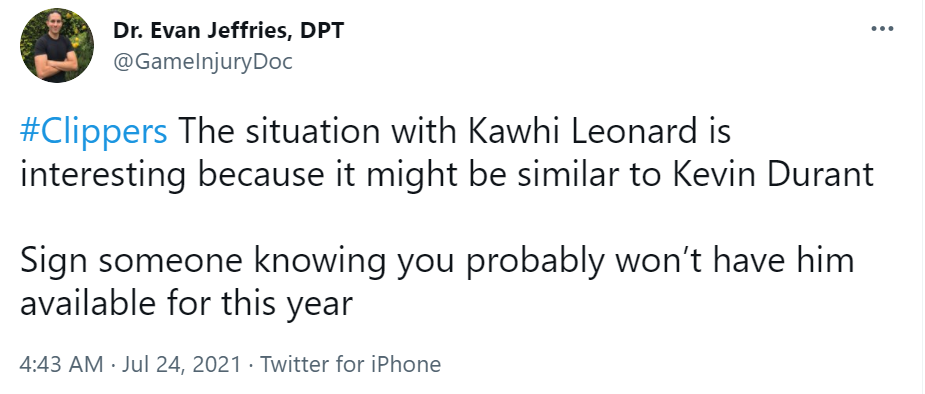Visit the @GameInjuryDoc handle link
Image resolution: width=925 pixels, height=394 pixels.
pyautogui.click(x=202, y=61)
